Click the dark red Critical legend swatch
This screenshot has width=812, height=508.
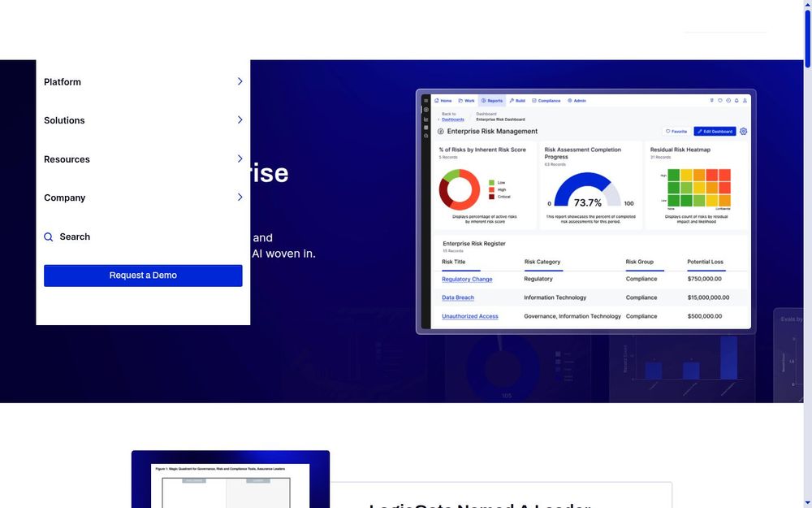[491, 197]
